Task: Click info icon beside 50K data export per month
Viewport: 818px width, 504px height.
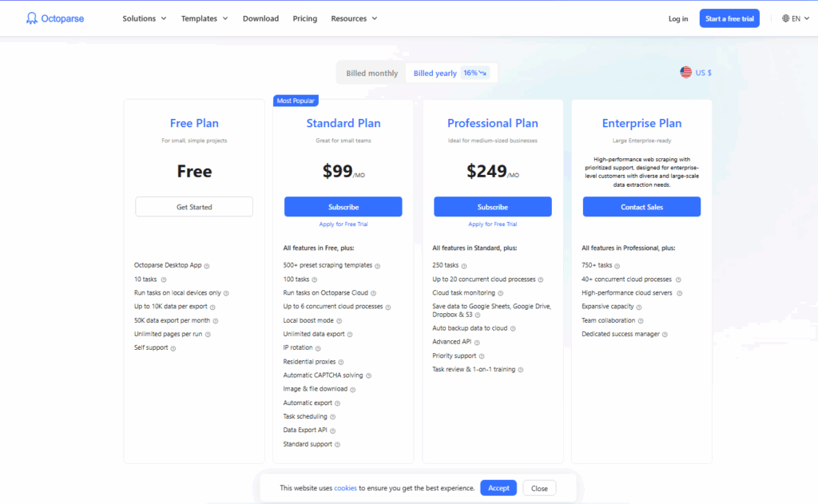Action: [216, 321]
